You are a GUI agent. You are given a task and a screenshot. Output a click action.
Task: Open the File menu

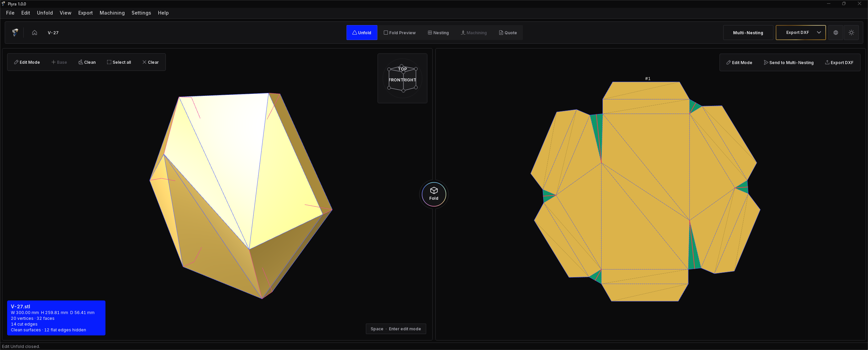[10, 13]
